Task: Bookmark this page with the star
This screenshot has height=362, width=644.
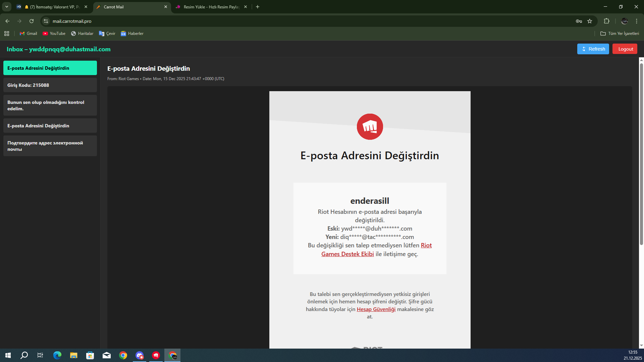Action: pos(590,21)
